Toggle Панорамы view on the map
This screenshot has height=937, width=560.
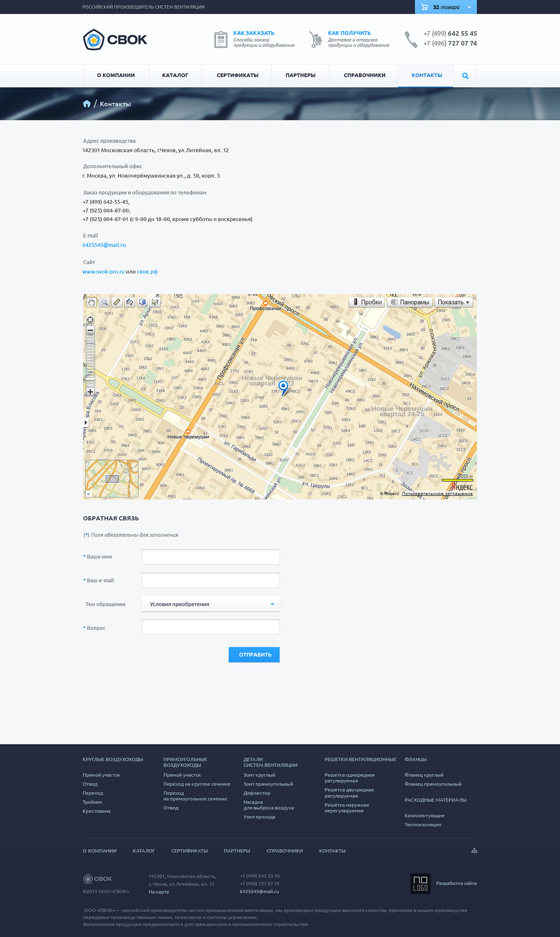pos(409,302)
